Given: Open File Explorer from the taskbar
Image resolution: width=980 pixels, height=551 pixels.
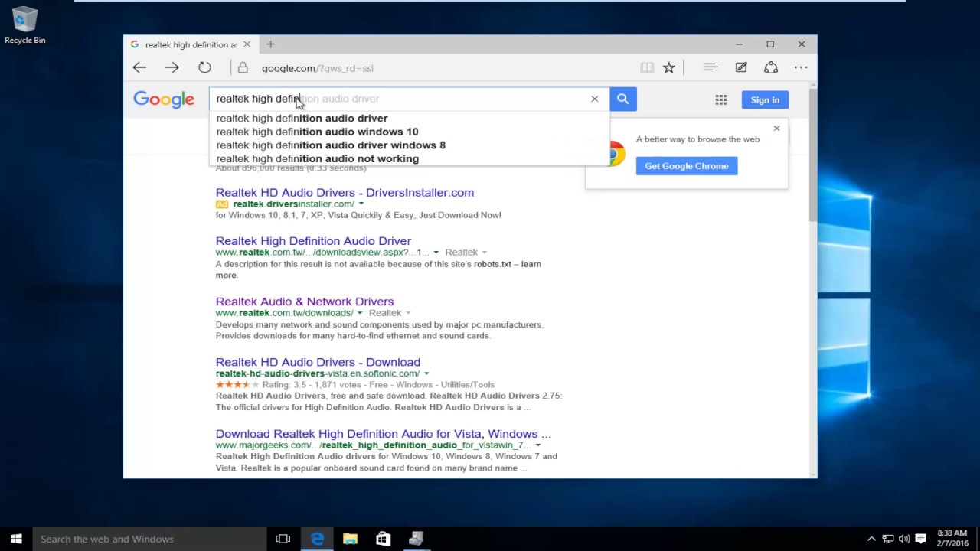Looking at the screenshot, I should pyautogui.click(x=350, y=539).
